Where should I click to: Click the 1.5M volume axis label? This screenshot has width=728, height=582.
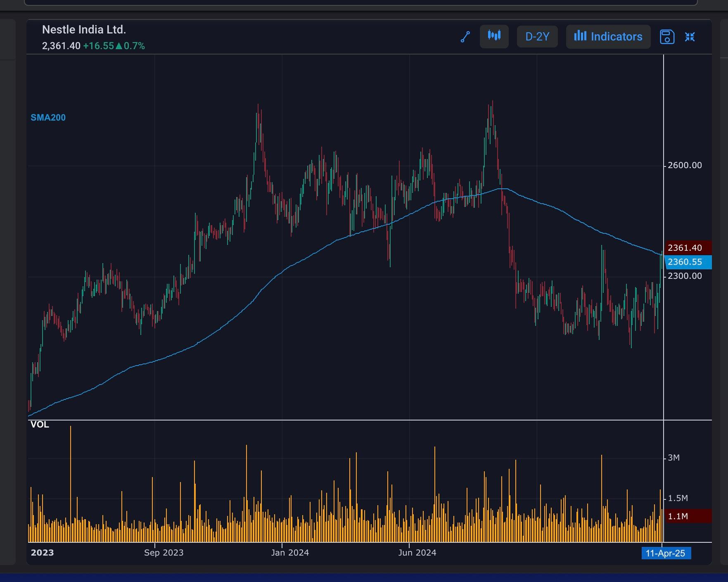(678, 498)
